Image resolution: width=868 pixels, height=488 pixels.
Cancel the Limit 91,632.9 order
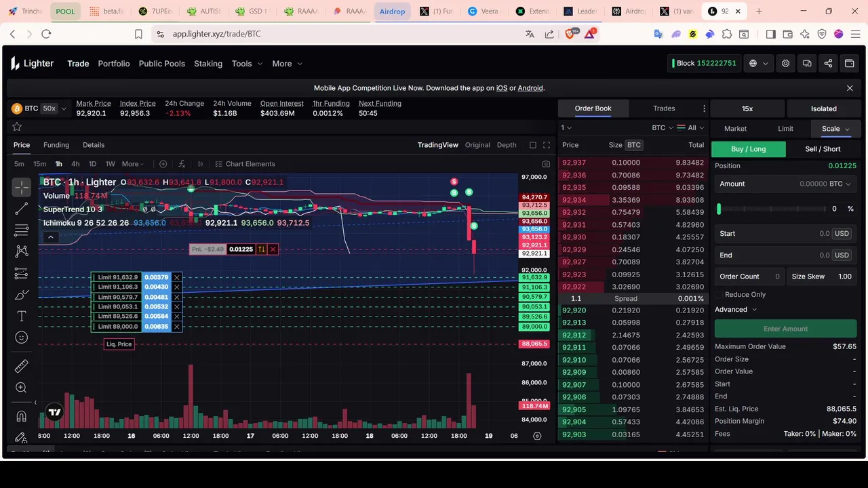pyautogui.click(x=176, y=277)
